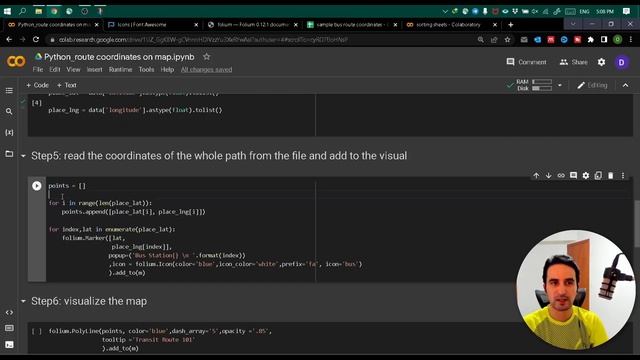
Task: Move cell up with arrow icon
Action: pos(536,176)
